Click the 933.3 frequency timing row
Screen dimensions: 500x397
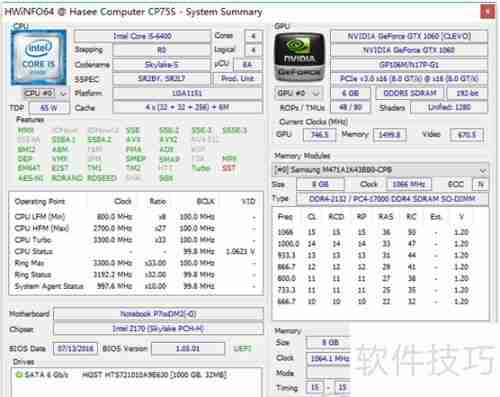coord(374,255)
